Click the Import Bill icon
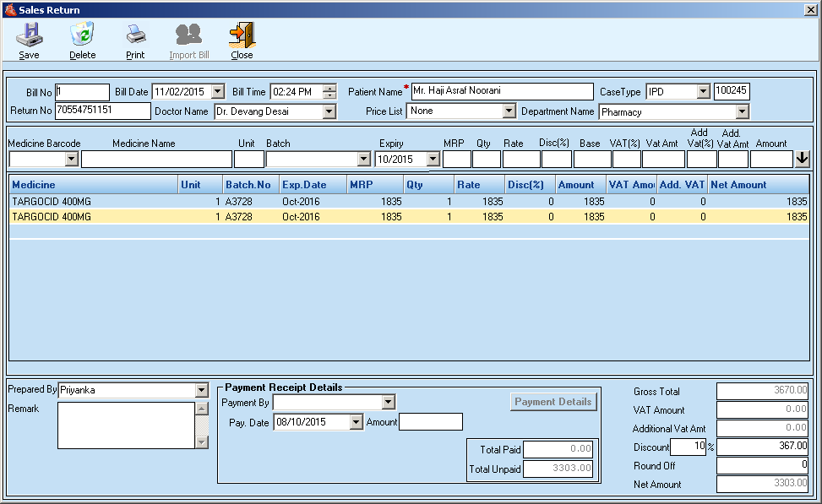 point(188,40)
